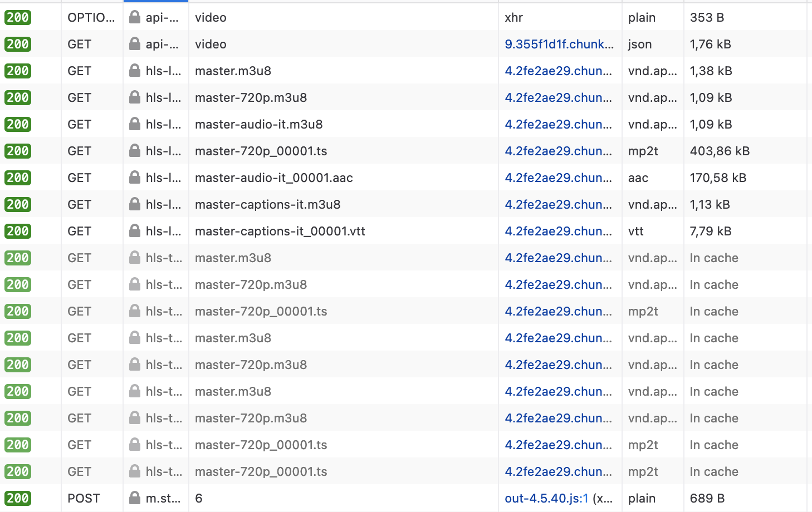Click the lock icon for master-audio-it_00001.aac request
The width and height of the screenshot is (812, 512).
pos(134,178)
